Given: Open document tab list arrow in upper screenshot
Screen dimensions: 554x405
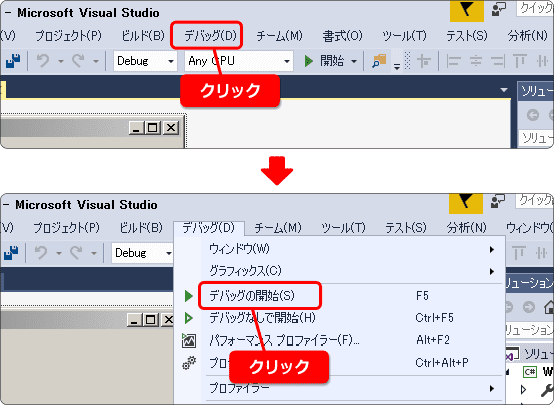Looking at the screenshot, I should coord(504,90).
